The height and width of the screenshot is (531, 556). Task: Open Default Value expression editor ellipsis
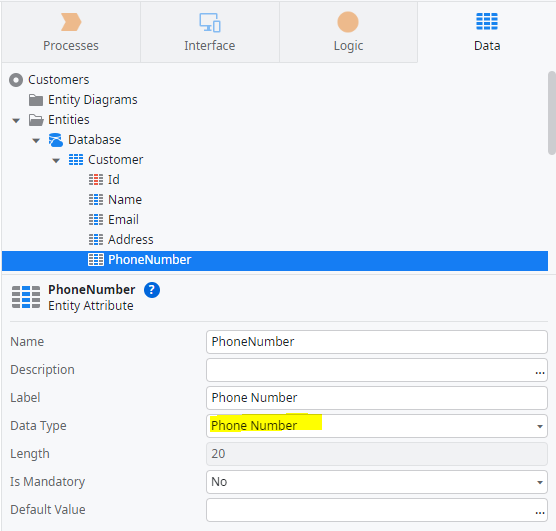pos(540,512)
